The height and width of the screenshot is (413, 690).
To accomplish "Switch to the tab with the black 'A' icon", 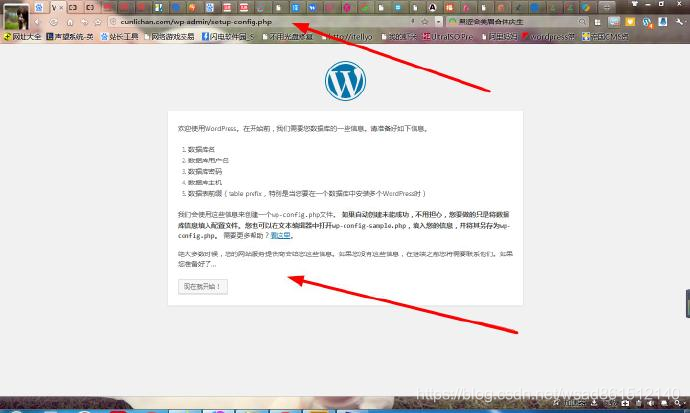I will [433, 7].
